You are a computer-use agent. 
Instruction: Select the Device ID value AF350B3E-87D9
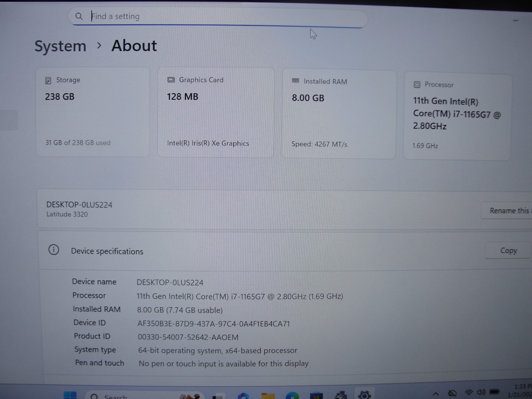[214, 324]
